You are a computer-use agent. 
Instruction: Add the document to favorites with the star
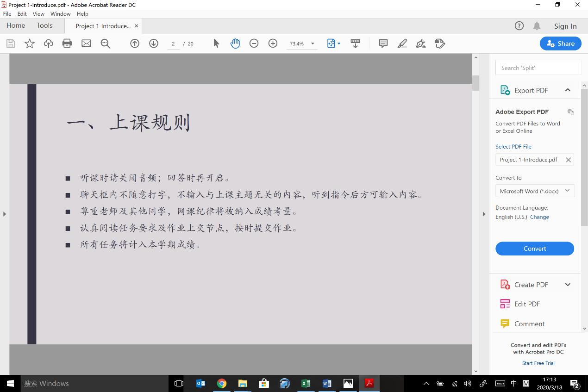click(x=29, y=43)
